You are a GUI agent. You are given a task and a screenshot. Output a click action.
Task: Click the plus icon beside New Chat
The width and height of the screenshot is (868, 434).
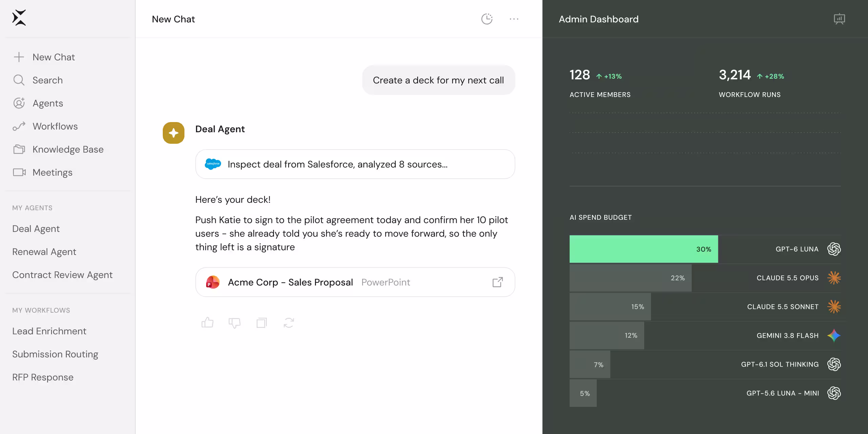(19, 57)
